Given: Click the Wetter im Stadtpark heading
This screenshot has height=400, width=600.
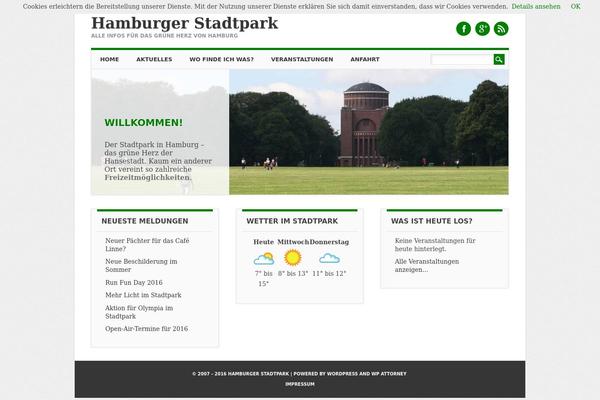Looking at the screenshot, I should pyautogui.click(x=292, y=221).
